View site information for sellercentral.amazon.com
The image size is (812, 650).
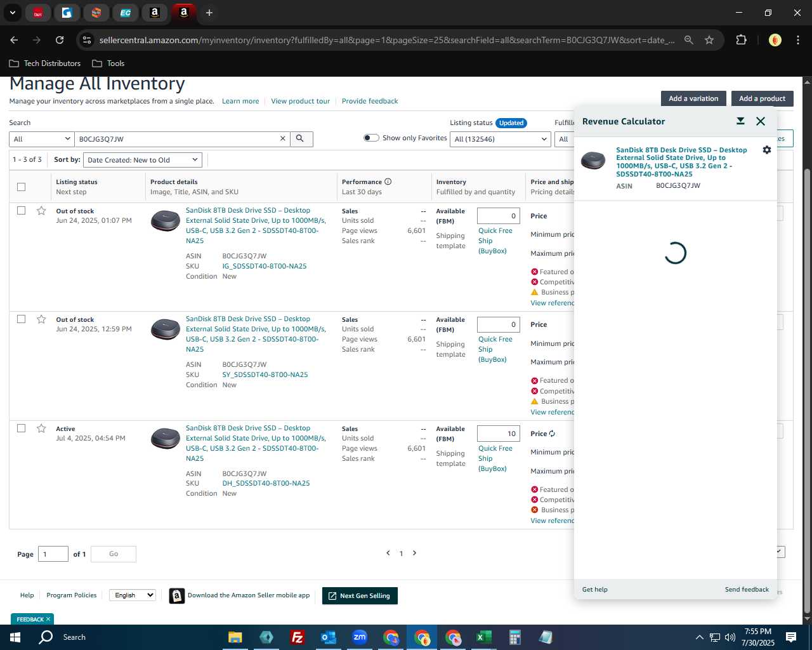point(87,40)
